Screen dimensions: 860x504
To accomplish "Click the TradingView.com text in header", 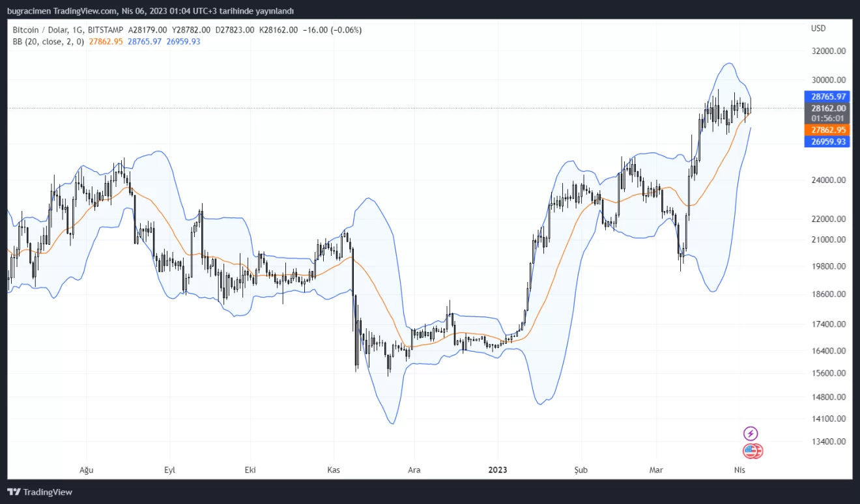I will (87, 11).
